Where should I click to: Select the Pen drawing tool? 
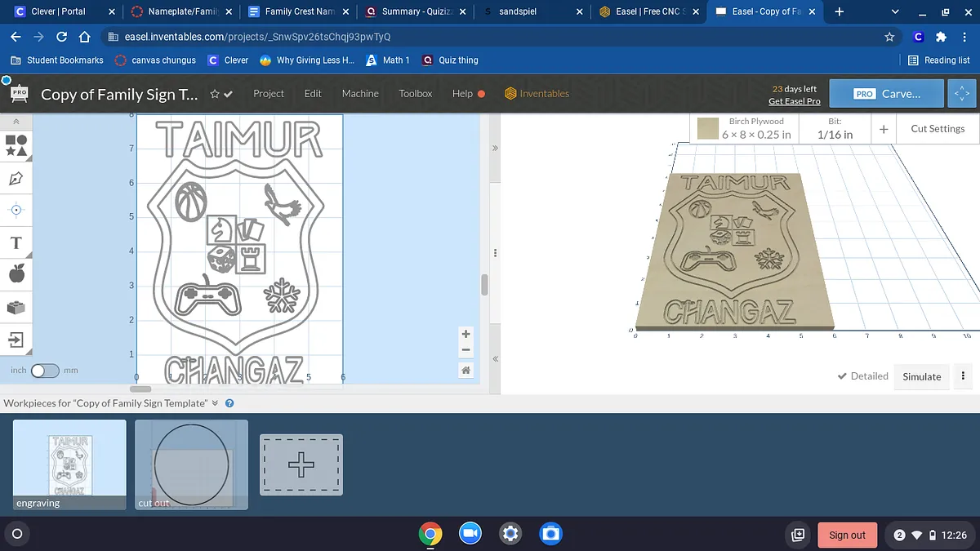click(16, 178)
